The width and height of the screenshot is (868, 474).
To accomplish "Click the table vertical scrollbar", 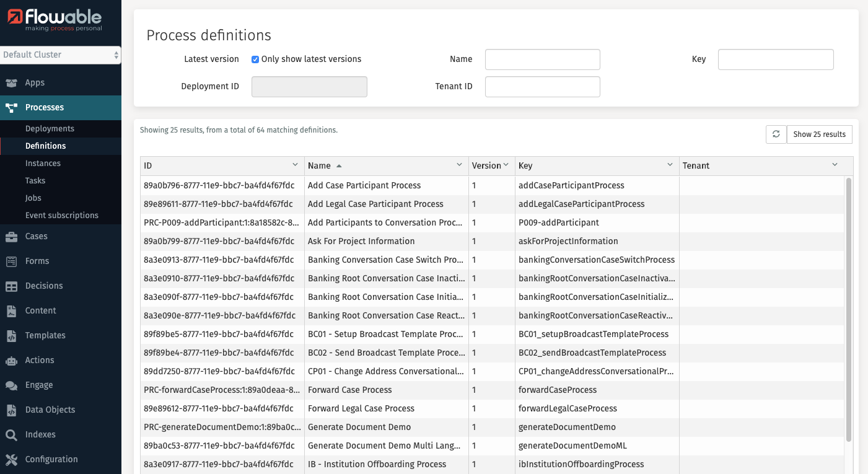I will point(848,310).
